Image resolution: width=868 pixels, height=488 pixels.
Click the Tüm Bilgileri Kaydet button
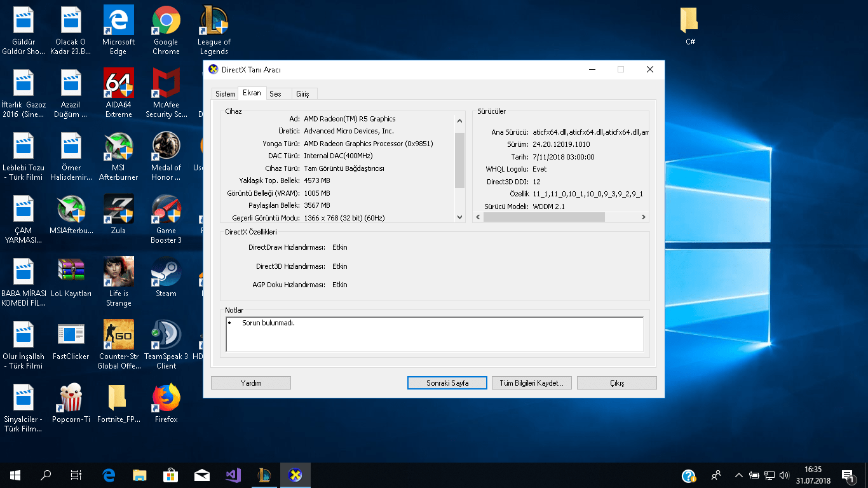532,383
